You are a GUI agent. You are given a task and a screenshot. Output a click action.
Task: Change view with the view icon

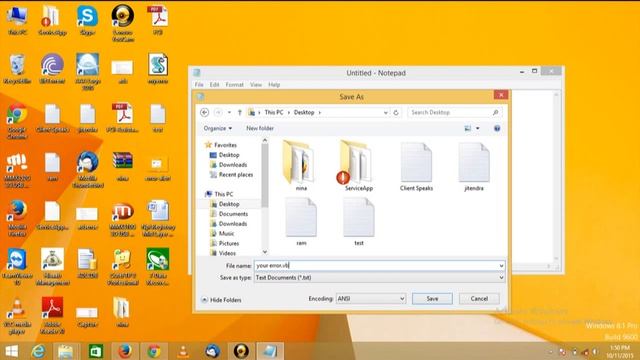[468, 128]
